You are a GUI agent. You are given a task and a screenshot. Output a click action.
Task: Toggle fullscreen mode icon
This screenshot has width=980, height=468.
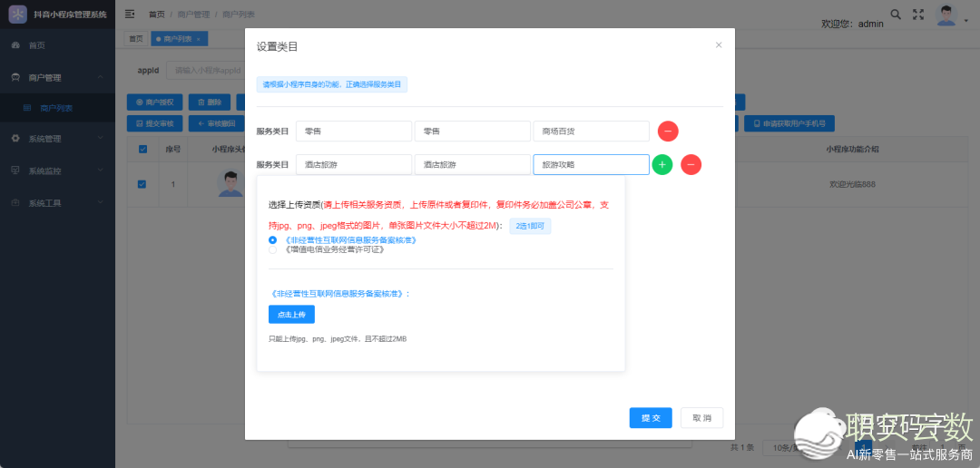coord(918,15)
